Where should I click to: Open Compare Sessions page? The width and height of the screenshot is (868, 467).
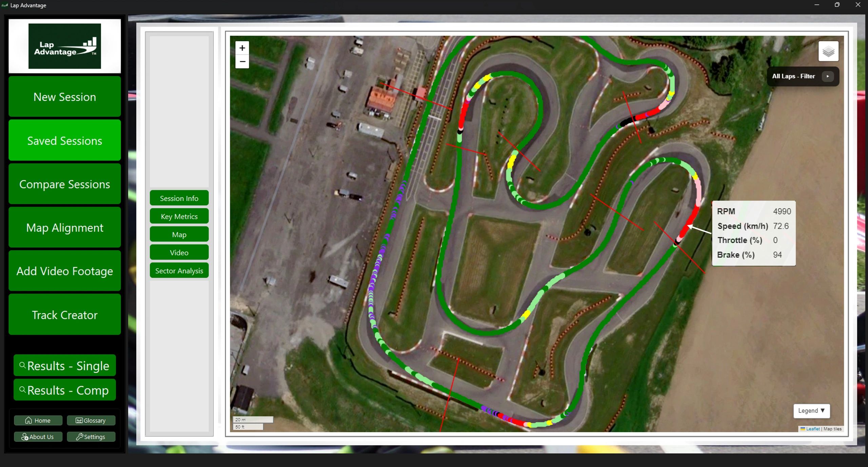coord(64,184)
